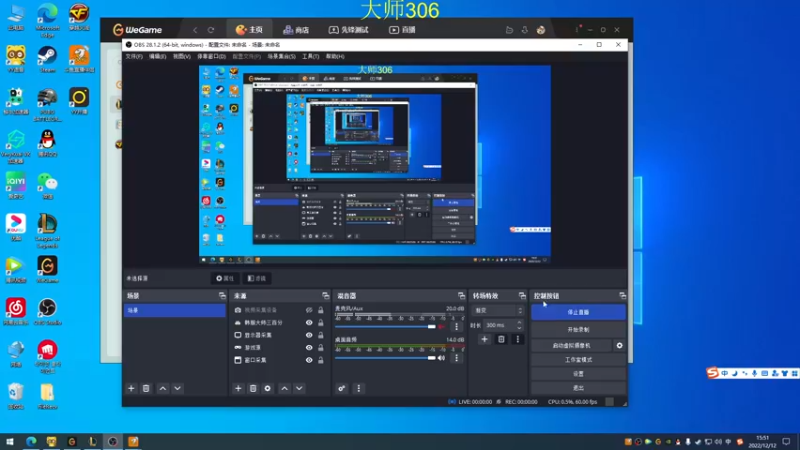Add a new source with the plus icon in the Sources panel
Image resolution: width=800 pixels, height=450 pixels.
point(238,388)
